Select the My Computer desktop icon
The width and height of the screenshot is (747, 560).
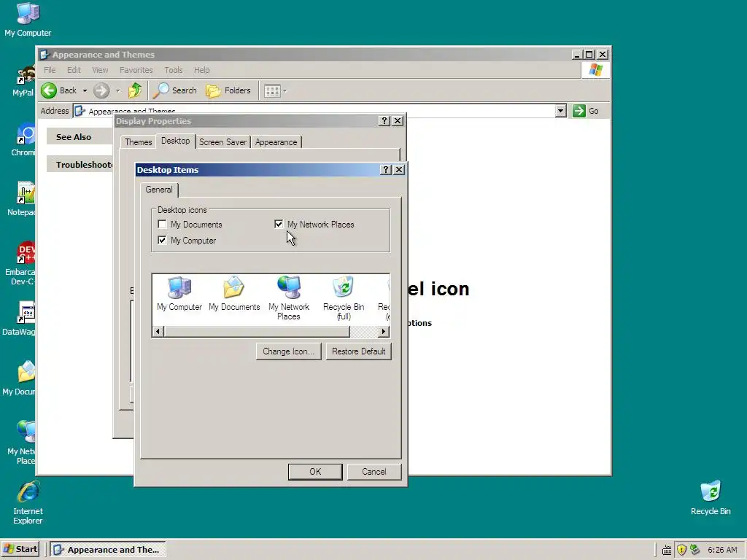(x=28, y=20)
